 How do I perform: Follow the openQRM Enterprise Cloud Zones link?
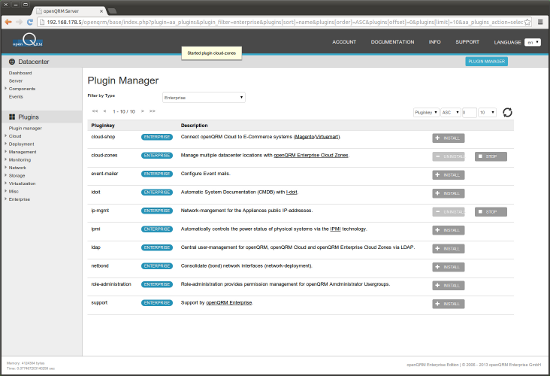point(311,155)
